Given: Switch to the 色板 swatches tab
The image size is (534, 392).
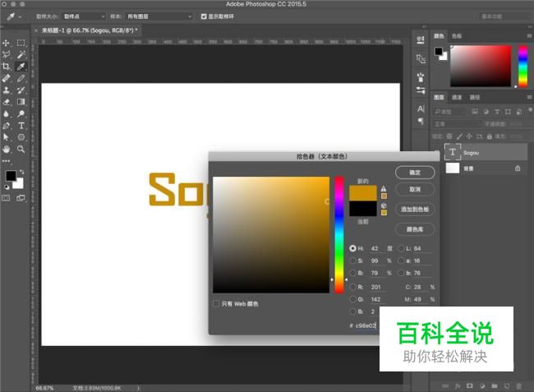Looking at the screenshot, I should 457,36.
